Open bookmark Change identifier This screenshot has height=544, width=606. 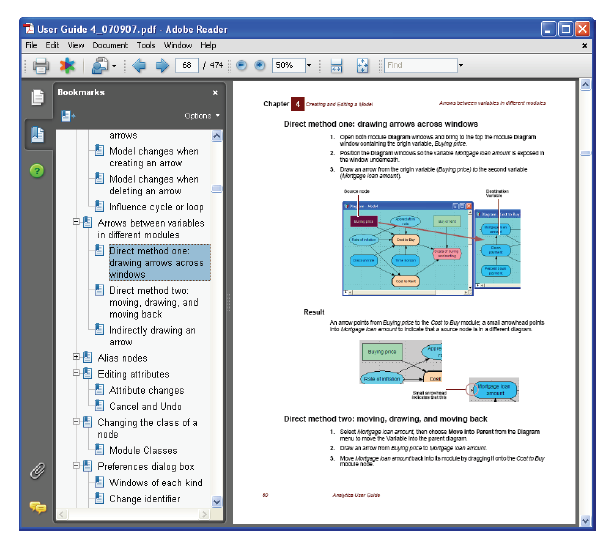point(145,499)
